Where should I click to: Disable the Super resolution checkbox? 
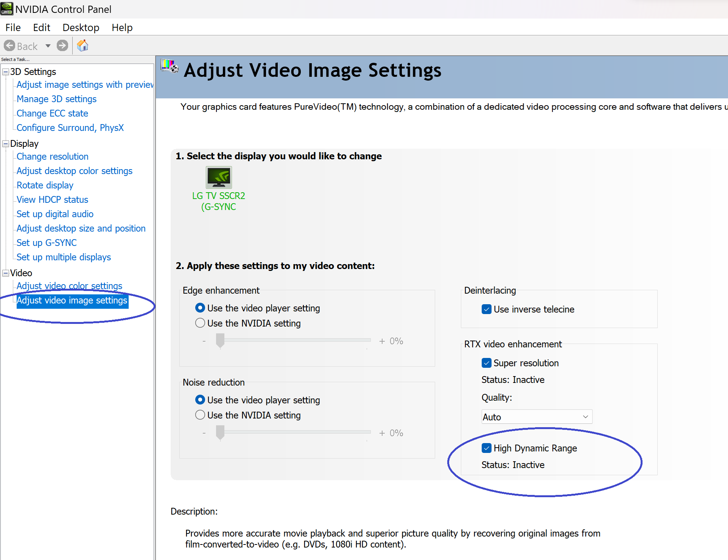pyautogui.click(x=487, y=363)
